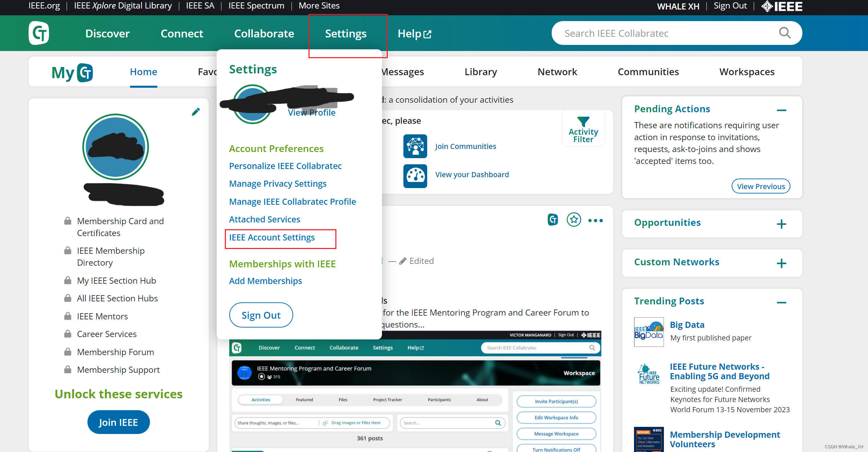
Task: Click the Collabratec logo icon in the navbar
Action: 39,33
